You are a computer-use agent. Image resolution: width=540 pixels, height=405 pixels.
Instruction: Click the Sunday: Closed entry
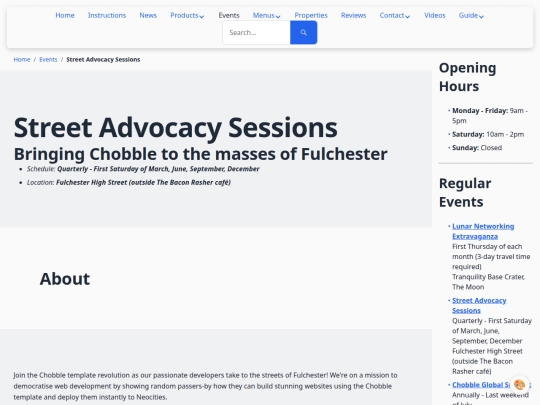coord(477,148)
